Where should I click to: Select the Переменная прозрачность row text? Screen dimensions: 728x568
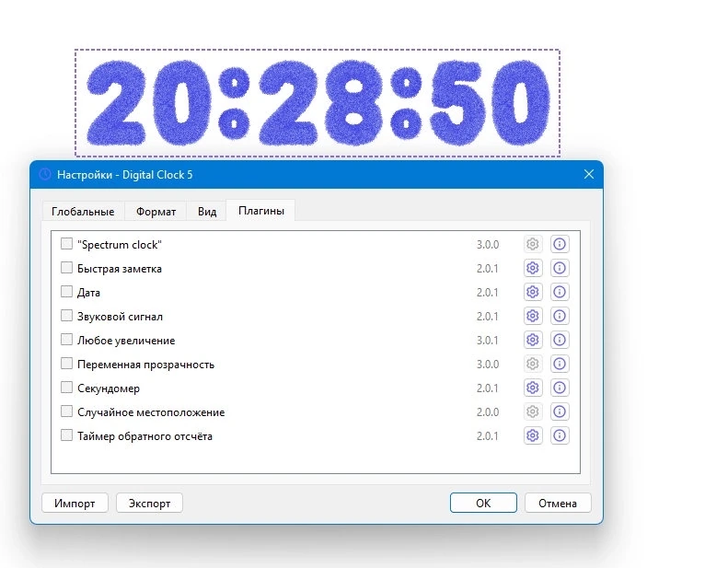tap(145, 365)
